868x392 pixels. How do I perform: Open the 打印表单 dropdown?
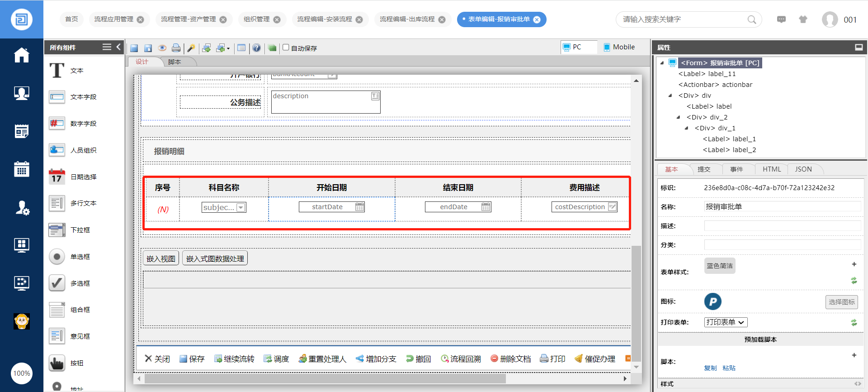[726, 322]
